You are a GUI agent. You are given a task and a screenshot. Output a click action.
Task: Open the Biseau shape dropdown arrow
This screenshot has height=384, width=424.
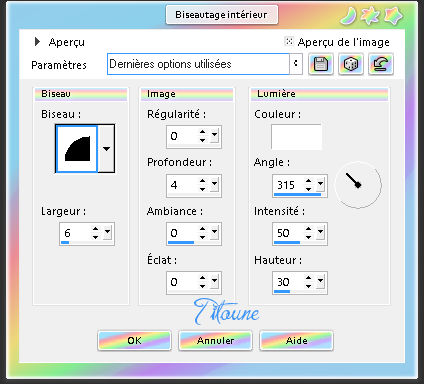106,149
